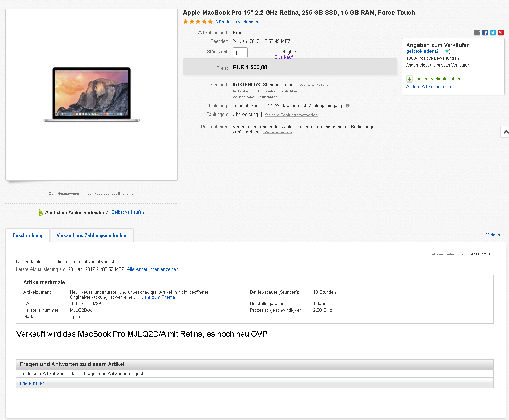Expand 'Mehr zum Thema' condition details

tap(158, 297)
